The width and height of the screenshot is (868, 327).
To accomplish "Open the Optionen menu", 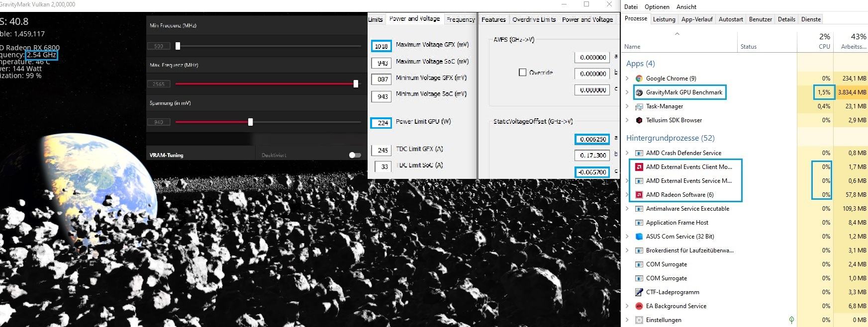I will (x=657, y=7).
